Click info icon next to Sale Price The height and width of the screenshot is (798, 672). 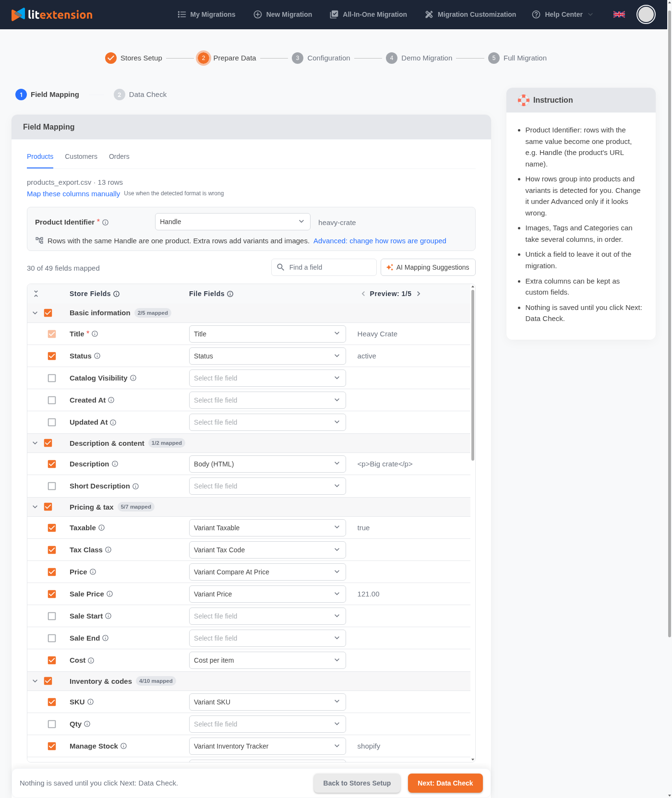click(110, 594)
